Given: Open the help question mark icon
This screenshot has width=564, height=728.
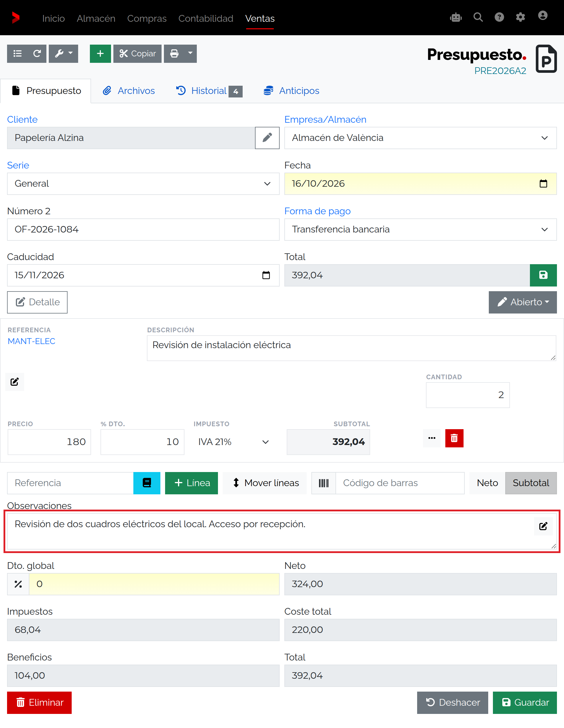Looking at the screenshot, I should pos(499,17).
